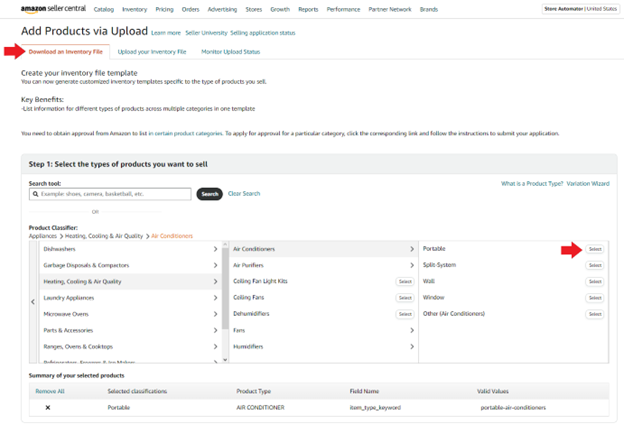Expand the Air Purifiers subcategory
624x424 pixels.
(324, 265)
